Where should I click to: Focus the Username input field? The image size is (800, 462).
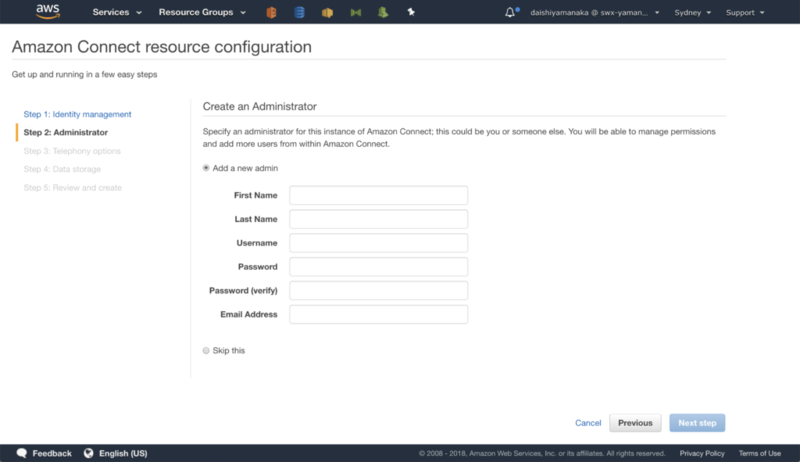tap(379, 243)
